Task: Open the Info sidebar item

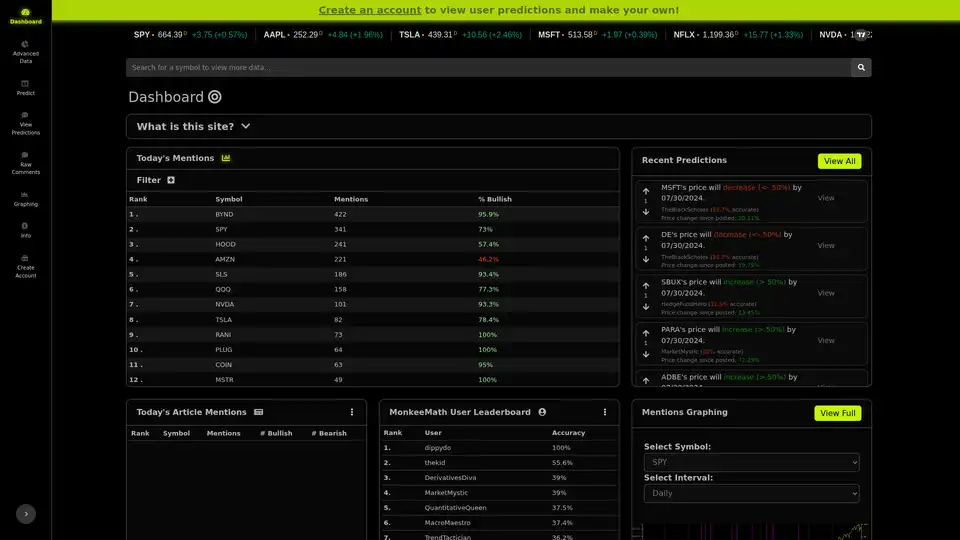Action: coord(25,230)
